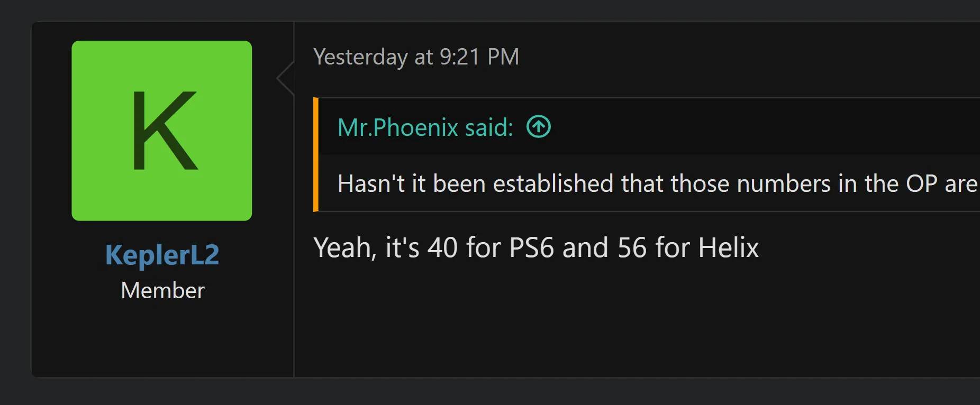
Task: Click the word OP in quoted message
Action: 921,184
